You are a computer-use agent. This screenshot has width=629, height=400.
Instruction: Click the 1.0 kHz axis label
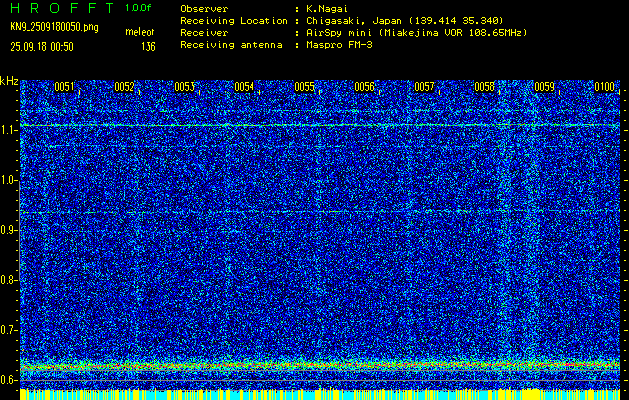coord(7,181)
